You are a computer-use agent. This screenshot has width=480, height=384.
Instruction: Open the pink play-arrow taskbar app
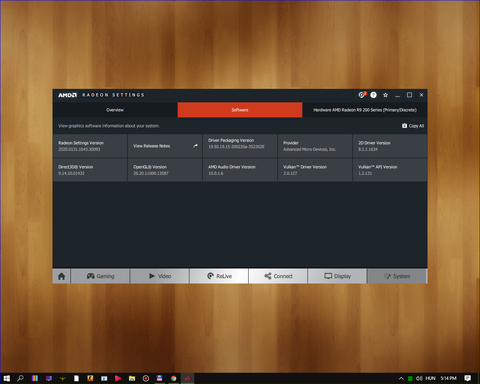coord(118,378)
